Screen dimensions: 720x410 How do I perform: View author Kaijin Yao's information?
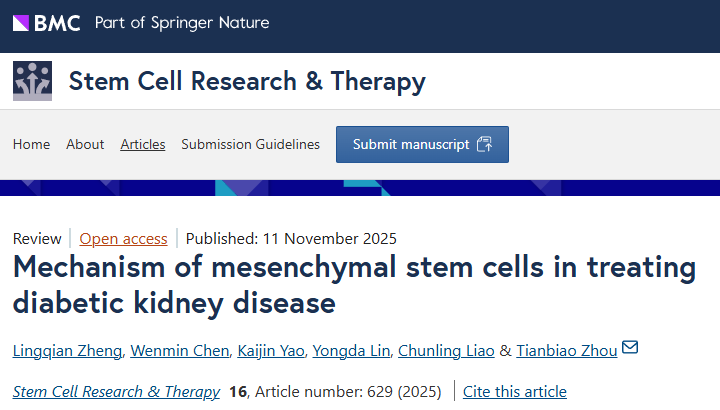tap(270, 350)
